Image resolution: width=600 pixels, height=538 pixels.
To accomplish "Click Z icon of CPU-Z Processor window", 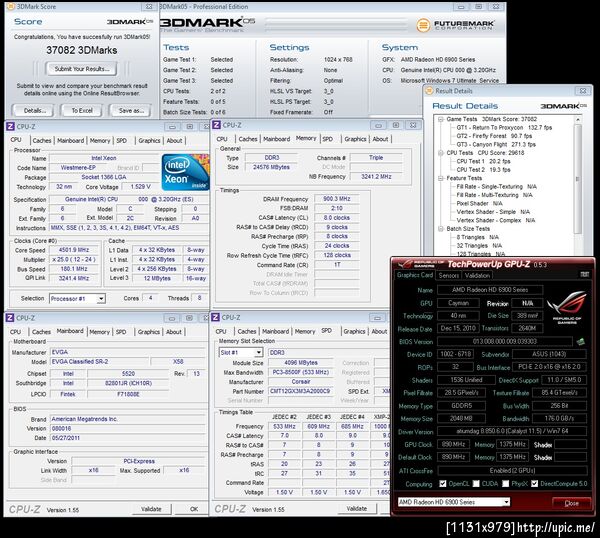I will pos(10,126).
